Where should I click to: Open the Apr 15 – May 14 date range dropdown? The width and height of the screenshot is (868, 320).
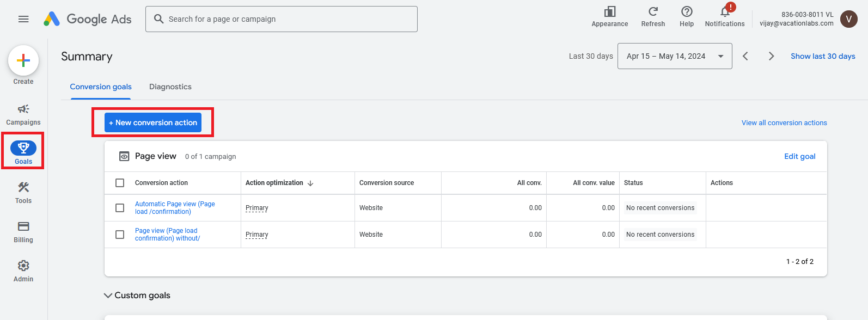674,56
